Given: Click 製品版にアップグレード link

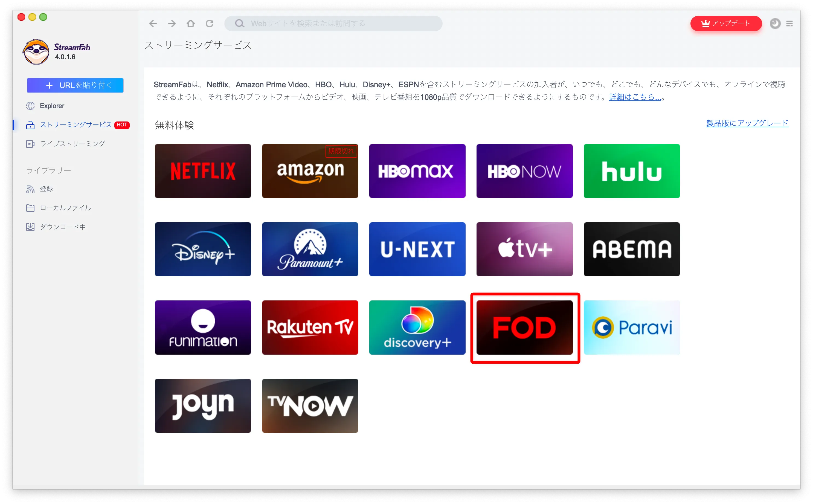Looking at the screenshot, I should click(x=747, y=123).
